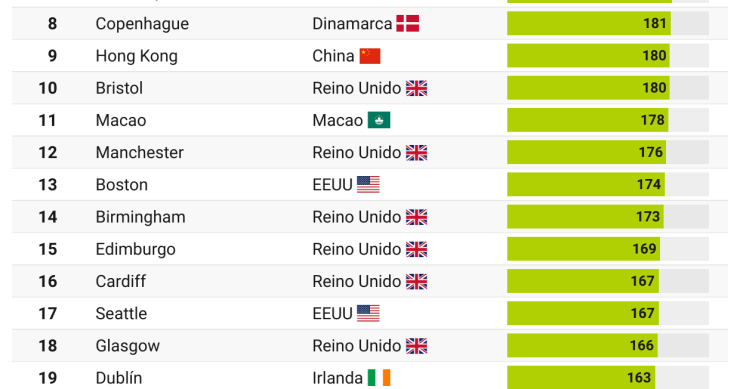Click the green bar showing 163
Viewport: 740px width, 389px height.
(x=581, y=378)
